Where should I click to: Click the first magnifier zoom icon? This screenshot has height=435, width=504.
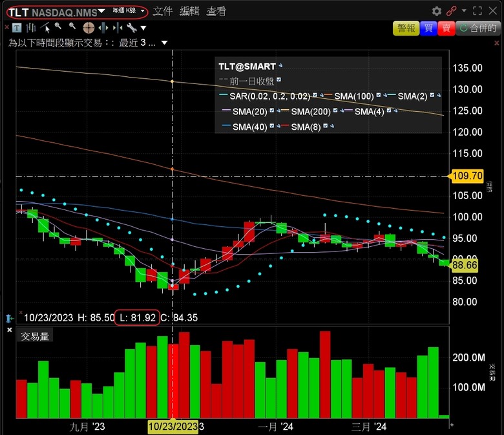tap(58, 27)
